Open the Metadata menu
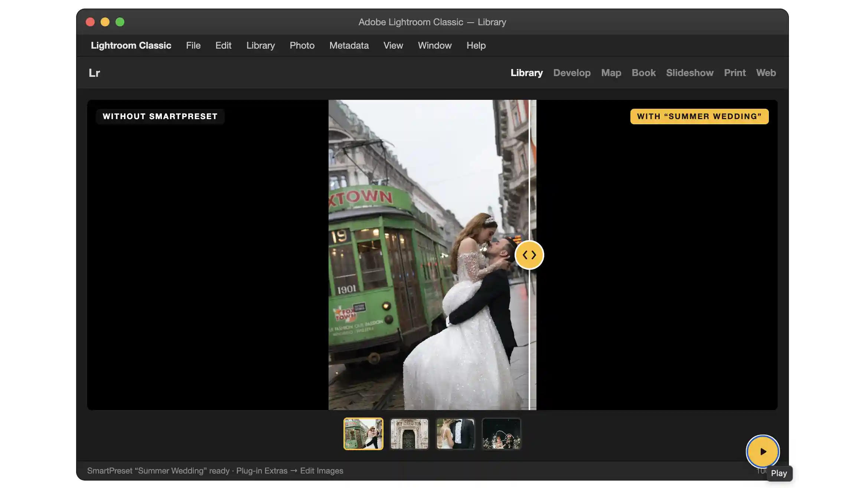Viewport: 868px width, 488px height. click(349, 45)
